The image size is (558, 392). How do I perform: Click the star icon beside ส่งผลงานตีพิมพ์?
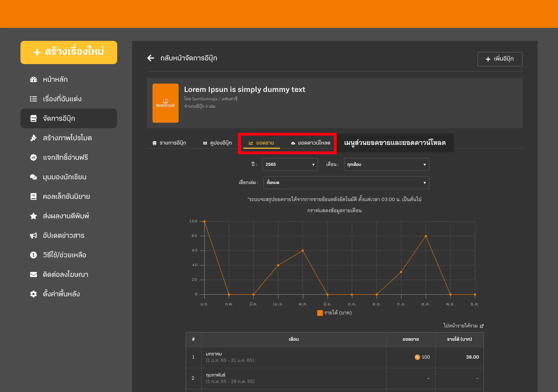click(x=33, y=216)
